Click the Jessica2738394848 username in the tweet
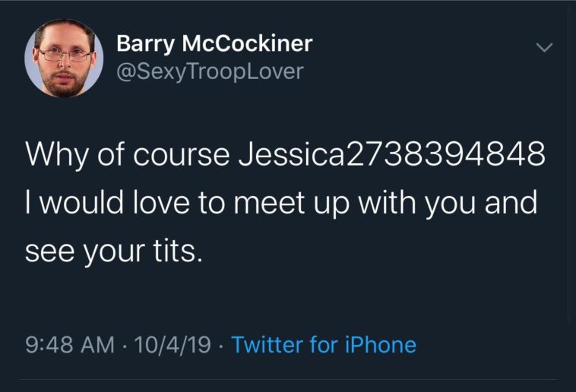This screenshot has height=392, width=576. [392, 154]
